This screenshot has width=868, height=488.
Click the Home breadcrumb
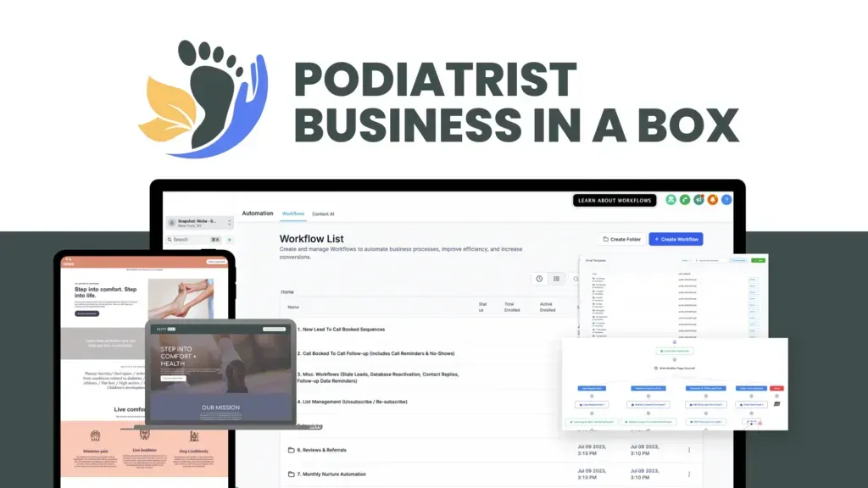(x=287, y=292)
